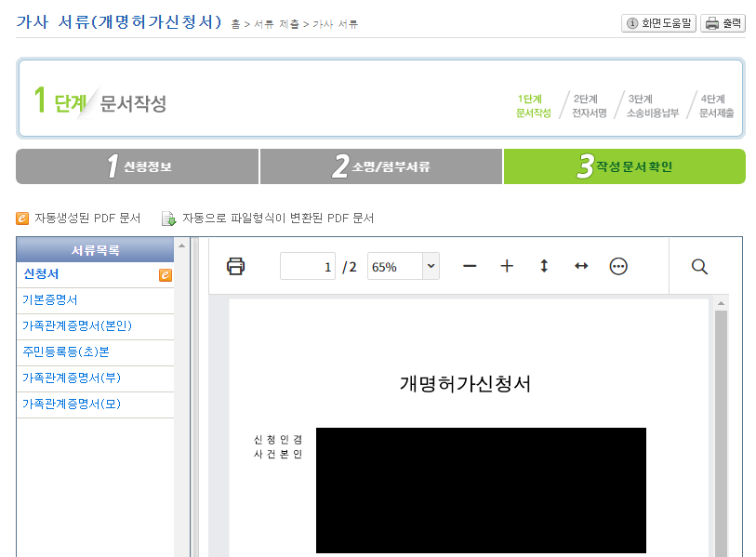Zoom in with the plus icon

pyautogui.click(x=507, y=266)
